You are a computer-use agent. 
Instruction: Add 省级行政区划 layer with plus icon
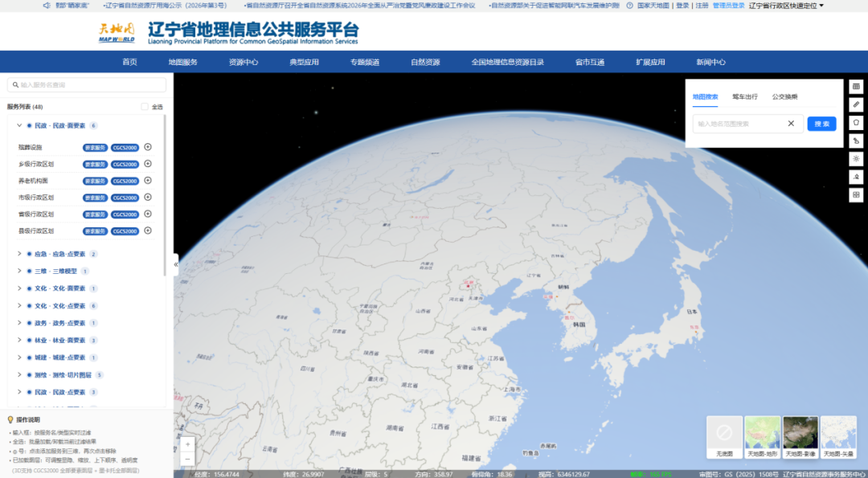click(148, 214)
